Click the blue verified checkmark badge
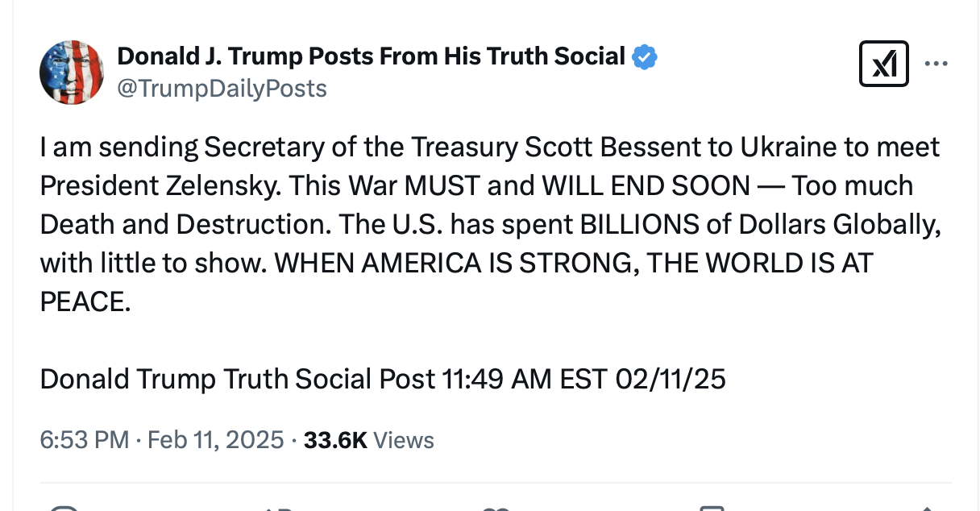Image resolution: width=980 pixels, height=511 pixels. coord(645,56)
